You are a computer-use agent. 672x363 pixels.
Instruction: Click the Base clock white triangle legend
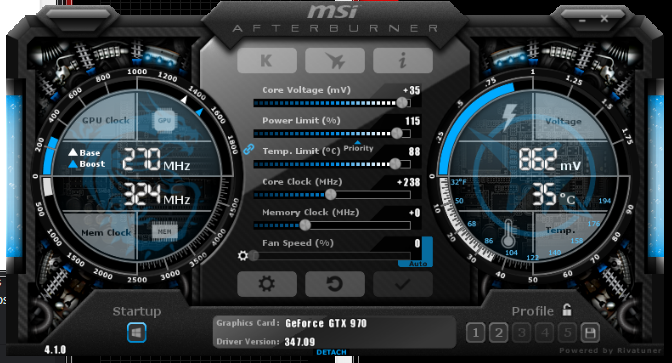[x=73, y=152]
